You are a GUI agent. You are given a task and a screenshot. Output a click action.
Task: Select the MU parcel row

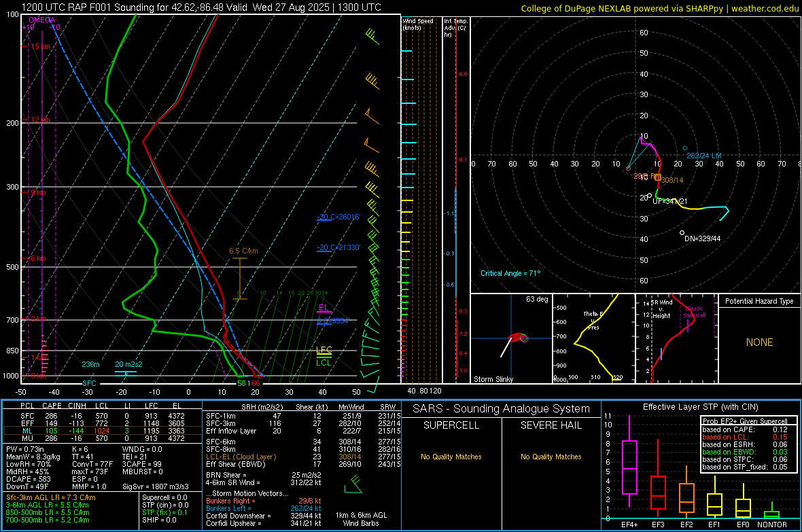click(x=103, y=438)
